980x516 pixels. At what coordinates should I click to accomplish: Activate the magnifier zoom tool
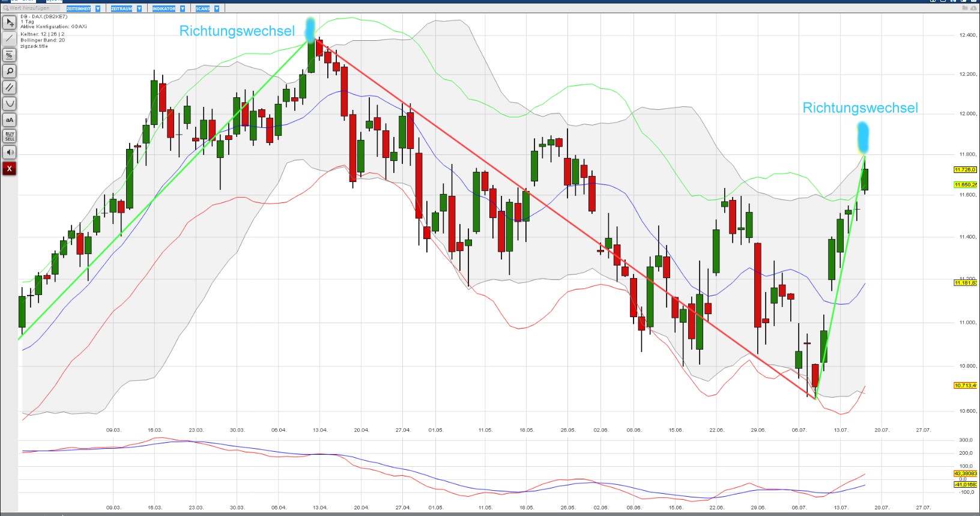(x=10, y=71)
